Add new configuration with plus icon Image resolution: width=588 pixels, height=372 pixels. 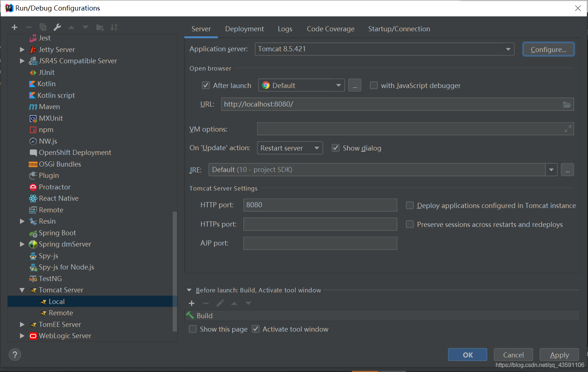(x=15, y=27)
